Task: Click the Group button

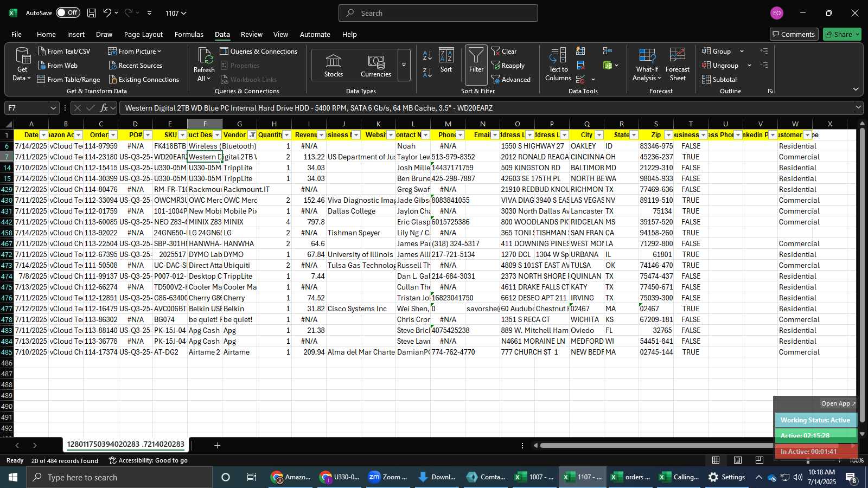Action: tap(717, 51)
